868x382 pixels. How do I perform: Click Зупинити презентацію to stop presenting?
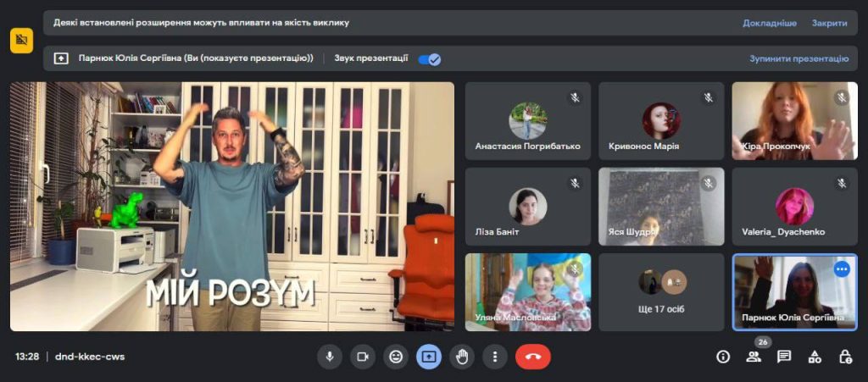[798, 59]
